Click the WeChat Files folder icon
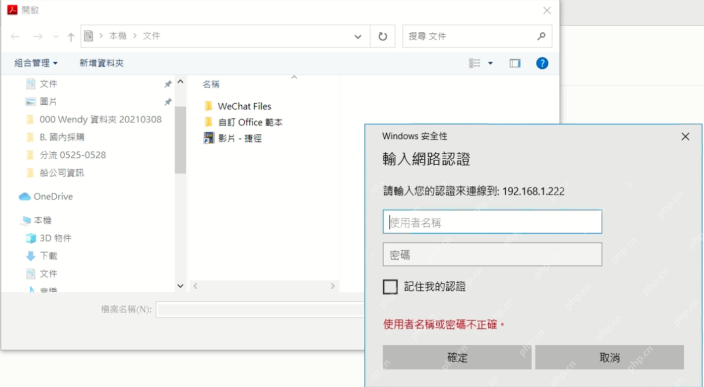Image resolution: width=704 pixels, height=387 pixels. tap(208, 106)
